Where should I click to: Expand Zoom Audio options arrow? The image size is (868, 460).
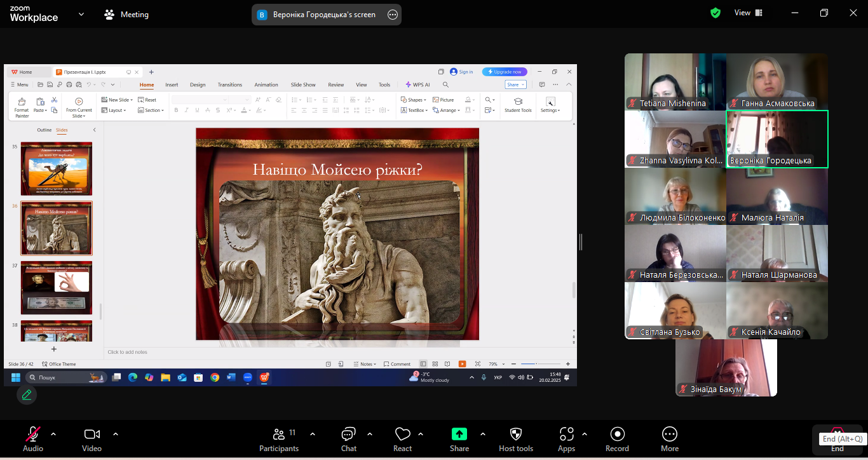point(53,434)
